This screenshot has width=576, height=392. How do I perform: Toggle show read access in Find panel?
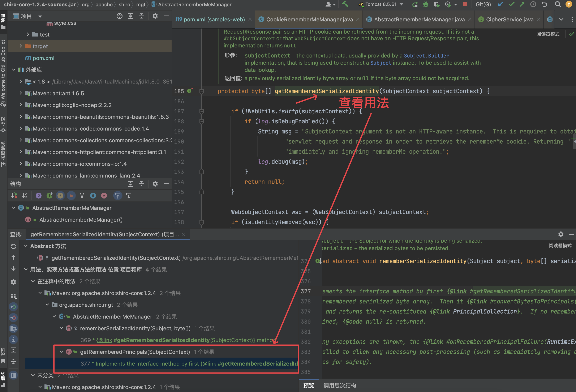(13, 307)
